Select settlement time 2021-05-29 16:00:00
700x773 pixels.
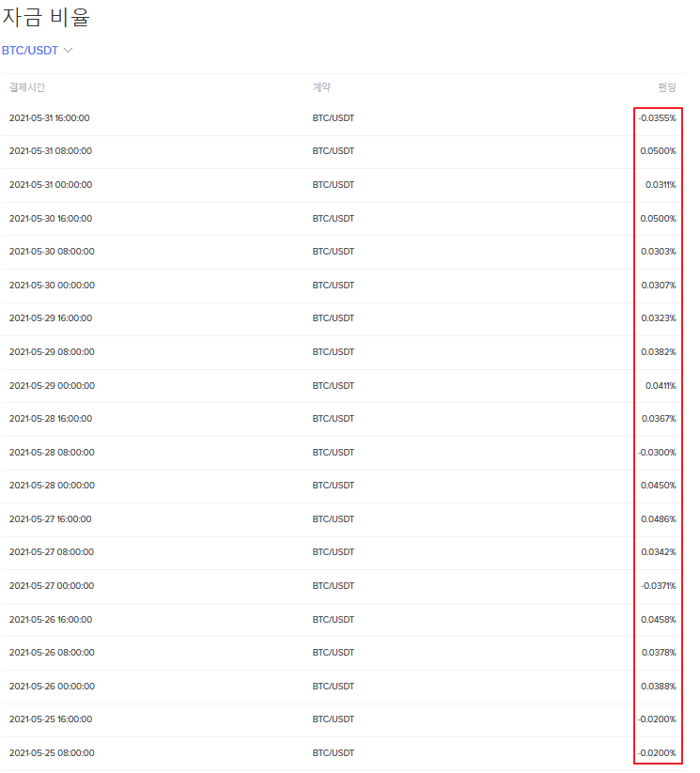click(51, 318)
